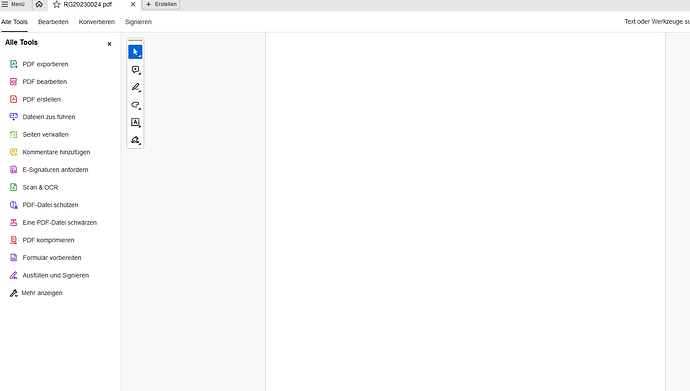The width and height of the screenshot is (690, 391).
Task: Click the E-Signaturen anfordern icon
Action: point(14,170)
